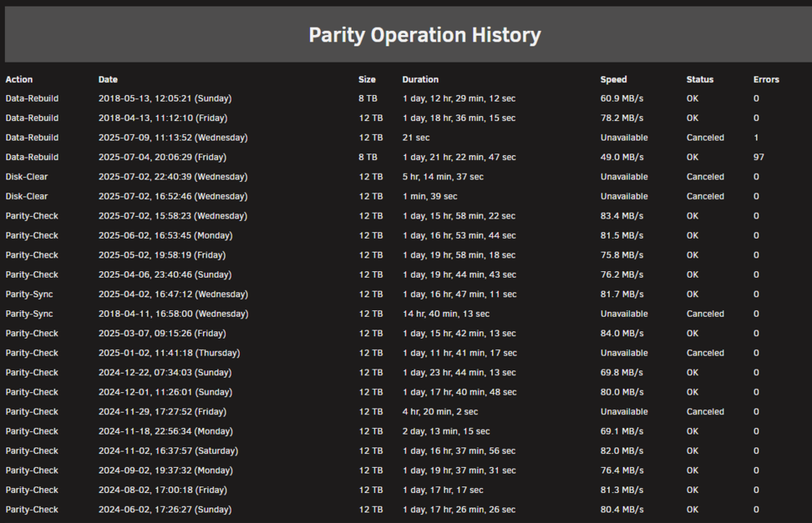Click date 2025-06-02, 16:53:45 (Monday)
The image size is (812, 523).
(166, 236)
